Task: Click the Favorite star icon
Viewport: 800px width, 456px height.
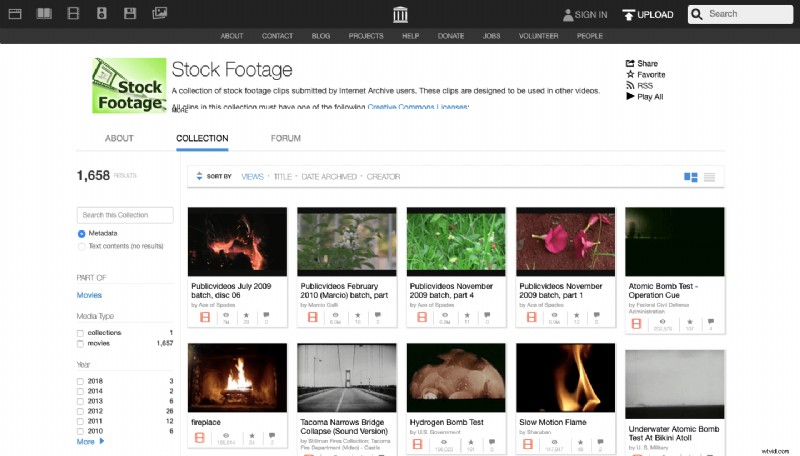Action: 630,74
